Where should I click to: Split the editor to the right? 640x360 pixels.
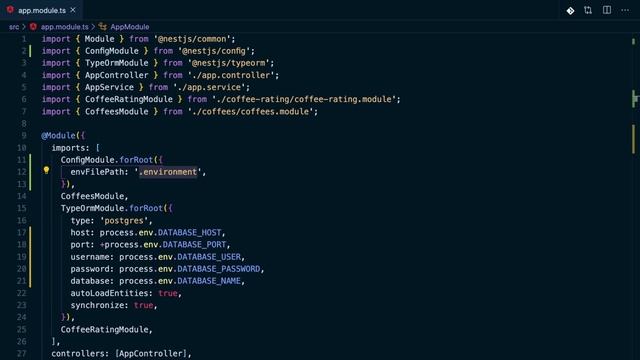[x=607, y=10]
